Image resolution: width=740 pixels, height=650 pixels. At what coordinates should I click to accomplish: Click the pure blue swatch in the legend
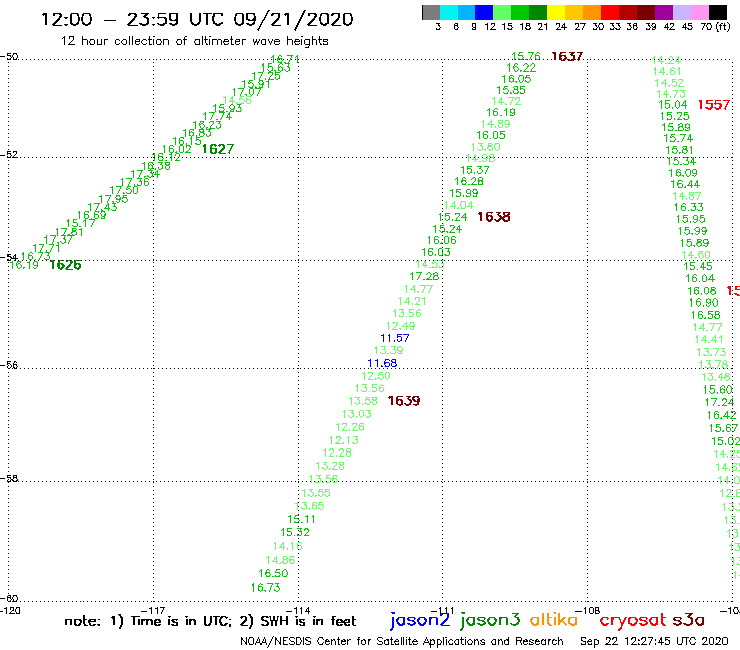click(x=484, y=12)
